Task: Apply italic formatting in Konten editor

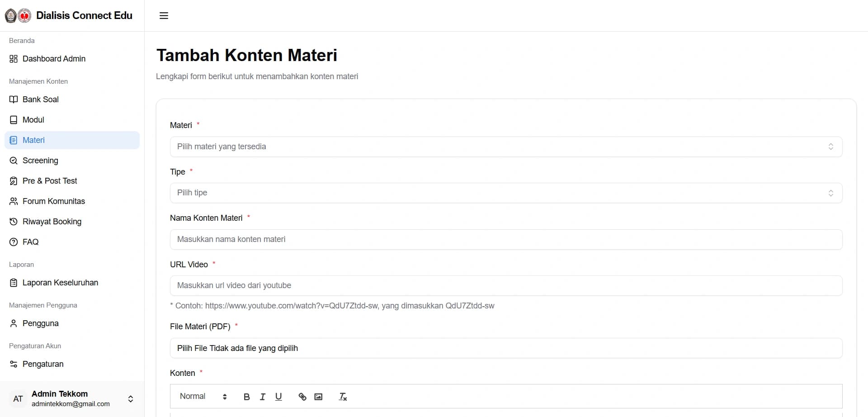Action: pos(263,397)
